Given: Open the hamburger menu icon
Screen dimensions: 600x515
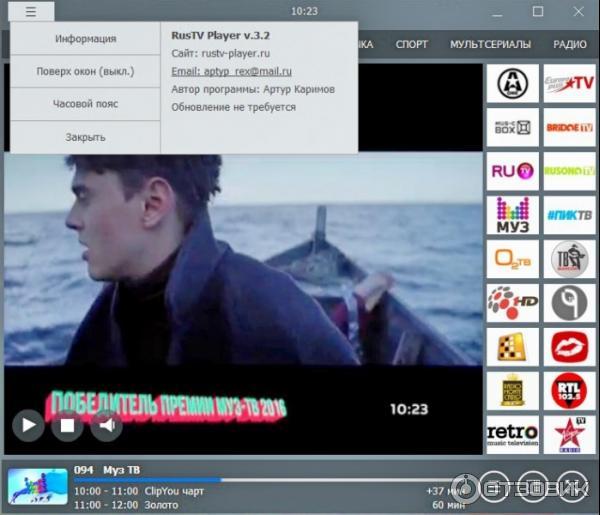Looking at the screenshot, I should 32,12.
